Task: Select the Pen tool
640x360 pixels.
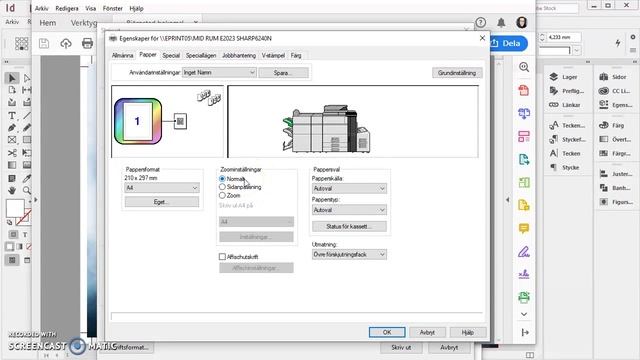Action: coord(12,128)
